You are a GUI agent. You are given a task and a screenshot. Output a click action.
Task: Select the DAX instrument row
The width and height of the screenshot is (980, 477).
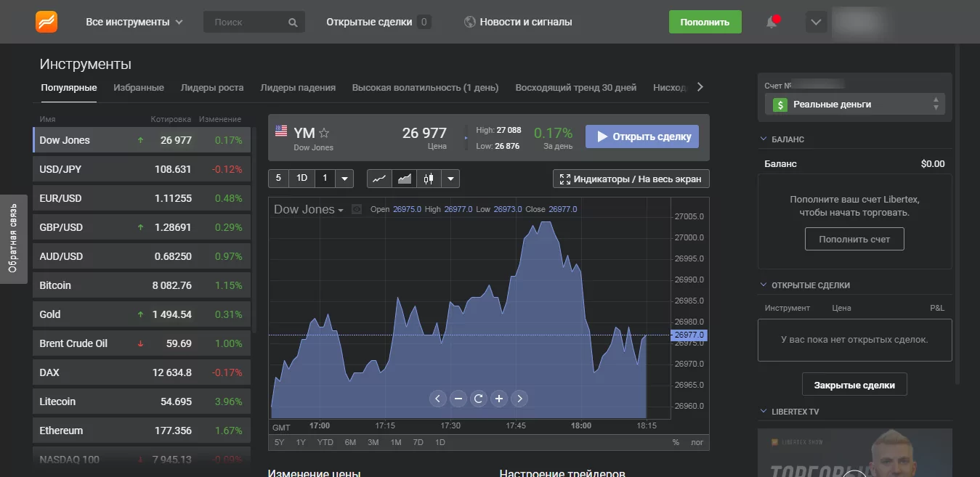(x=142, y=372)
